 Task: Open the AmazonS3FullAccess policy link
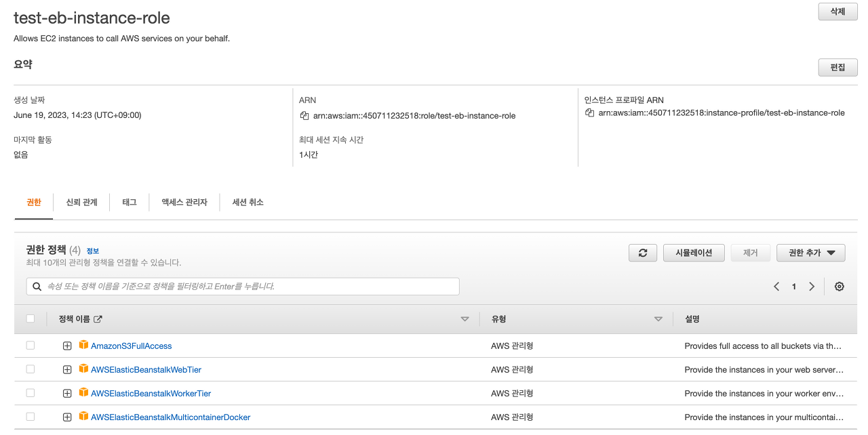point(132,346)
